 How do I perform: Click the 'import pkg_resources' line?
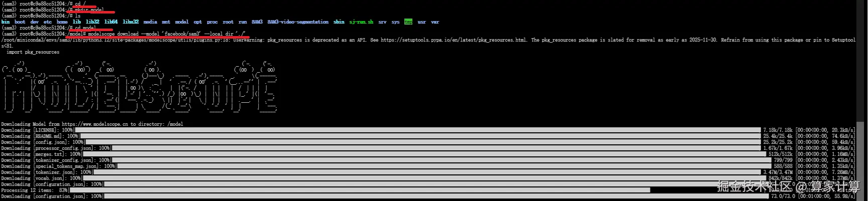(x=33, y=52)
